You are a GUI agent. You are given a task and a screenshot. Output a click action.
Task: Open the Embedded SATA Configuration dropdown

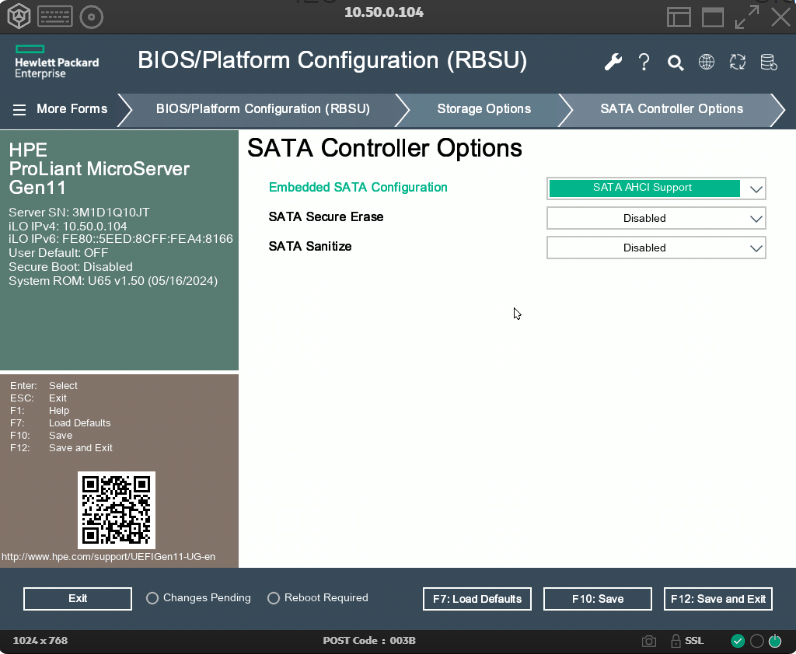point(656,188)
